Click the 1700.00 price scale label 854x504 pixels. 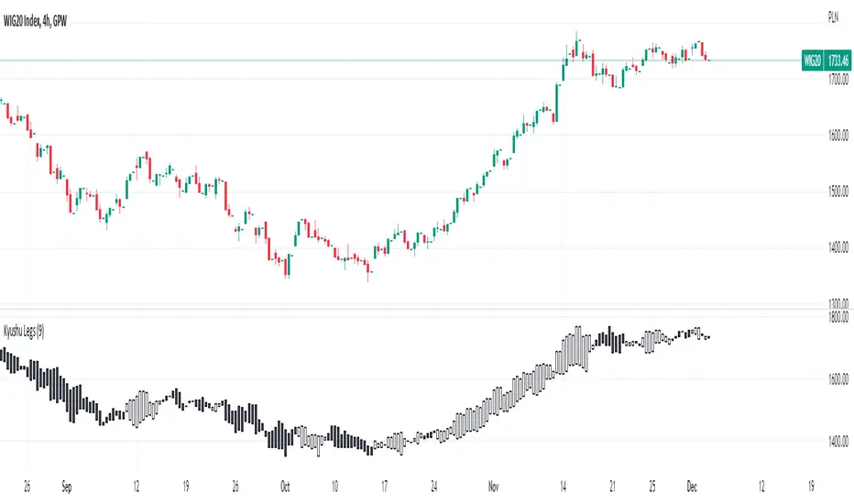point(836,81)
